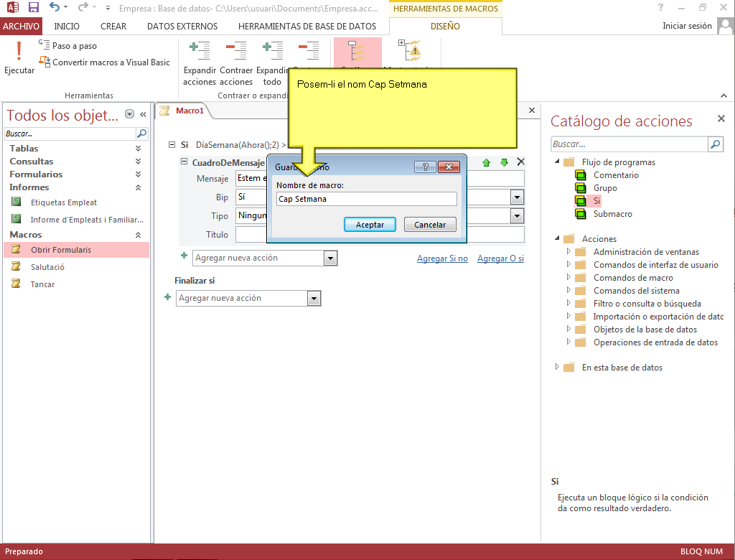
Task: Open the DATOS EXTERNOS tab
Action: (182, 27)
